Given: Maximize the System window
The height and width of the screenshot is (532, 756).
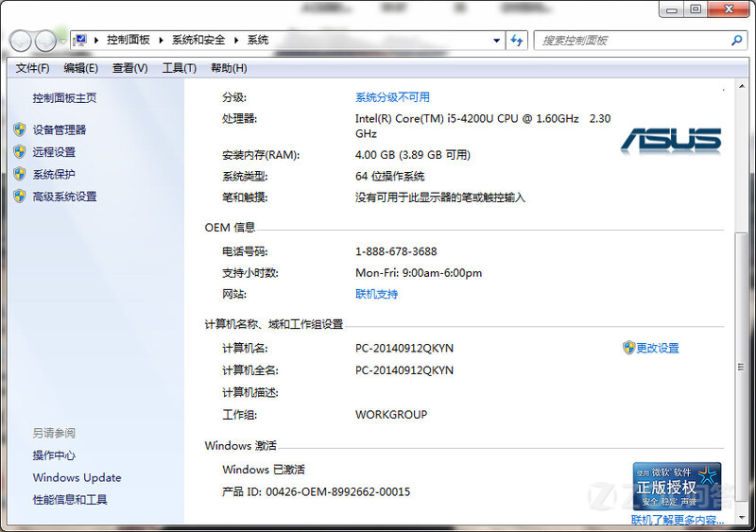Looking at the screenshot, I should point(696,9).
